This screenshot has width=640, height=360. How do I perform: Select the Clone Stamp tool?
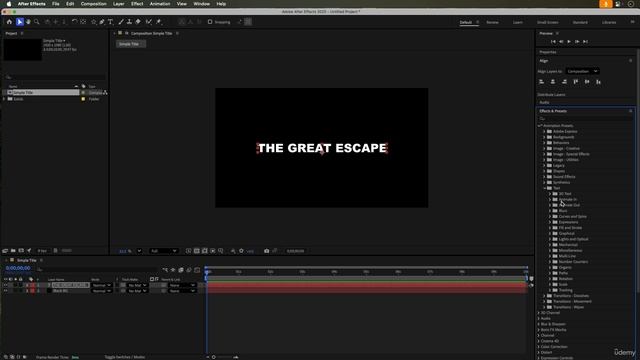[x=129, y=22]
